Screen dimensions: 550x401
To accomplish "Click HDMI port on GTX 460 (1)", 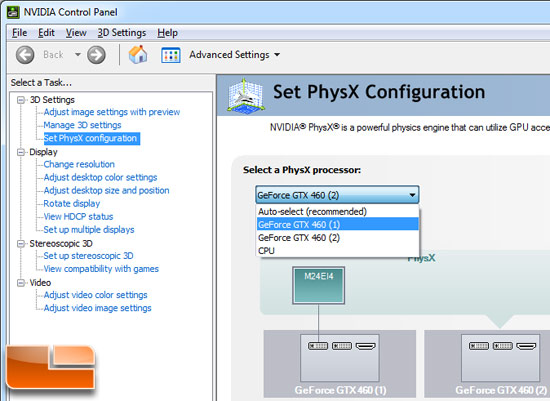I will 365,347.
